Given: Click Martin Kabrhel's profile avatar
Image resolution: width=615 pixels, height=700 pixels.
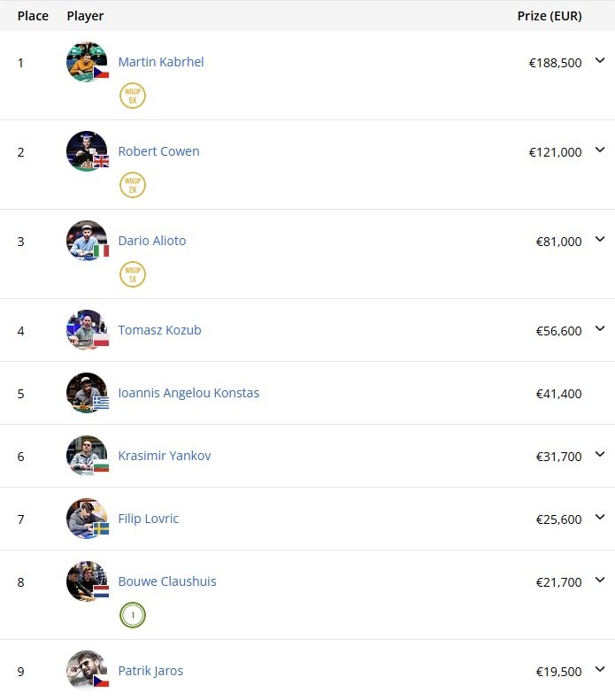Looking at the screenshot, I should tap(87, 62).
